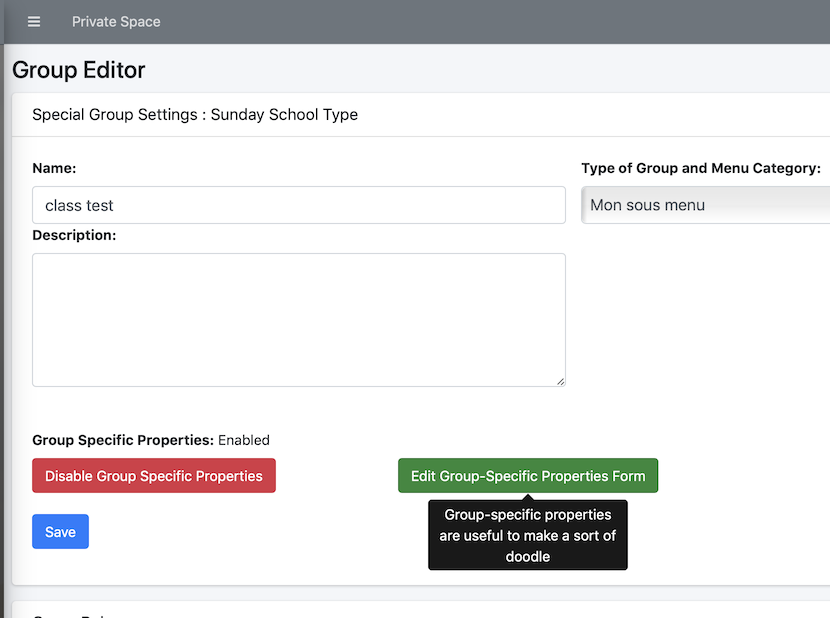
Task: Click the black doodle tooltip box
Action: (528, 535)
